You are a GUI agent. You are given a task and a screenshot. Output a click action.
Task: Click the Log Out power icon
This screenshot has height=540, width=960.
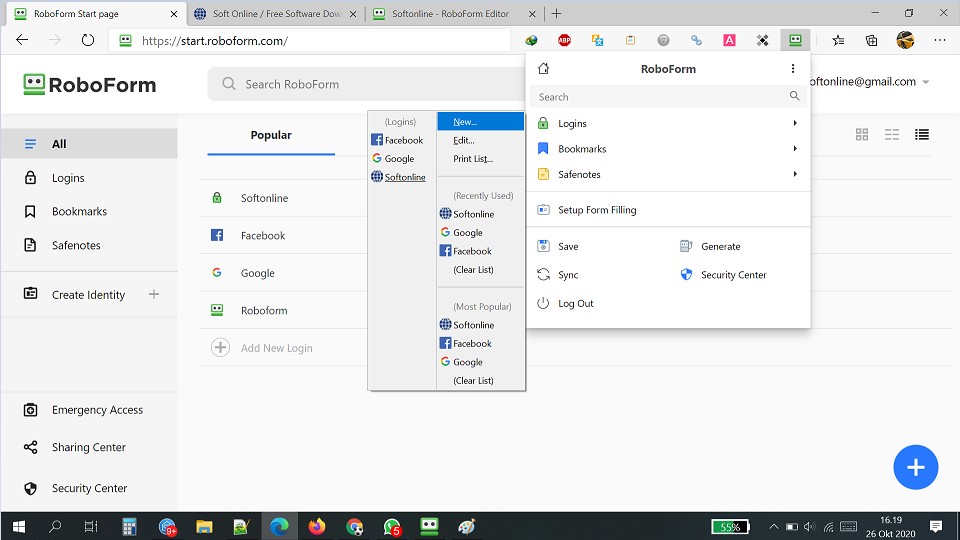(543, 303)
